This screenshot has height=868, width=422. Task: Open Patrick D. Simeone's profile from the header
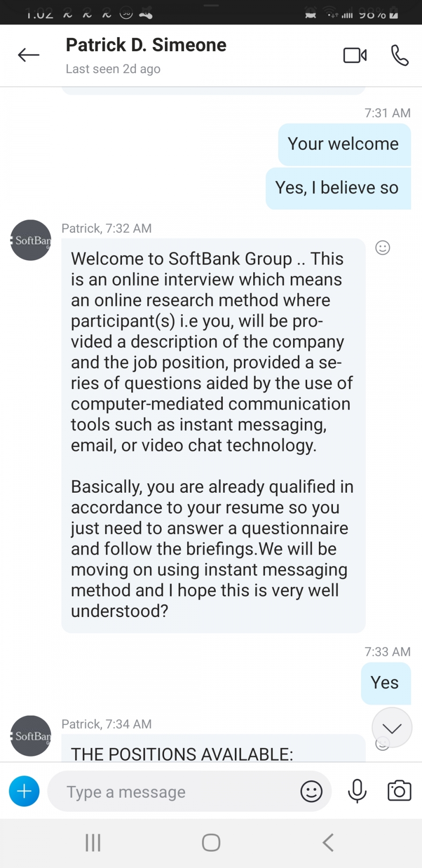click(x=146, y=55)
